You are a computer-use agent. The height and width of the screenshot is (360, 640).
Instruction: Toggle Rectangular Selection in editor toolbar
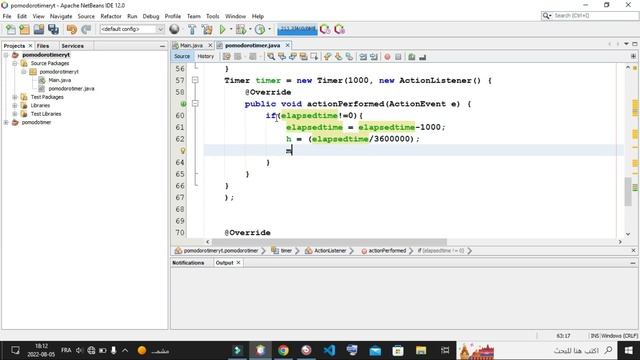coord(314,57)
